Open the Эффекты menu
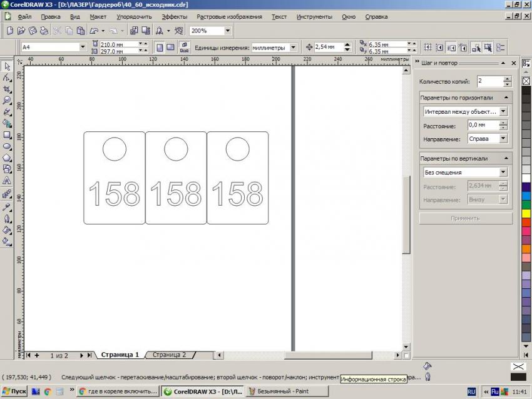 coord(174,17)
